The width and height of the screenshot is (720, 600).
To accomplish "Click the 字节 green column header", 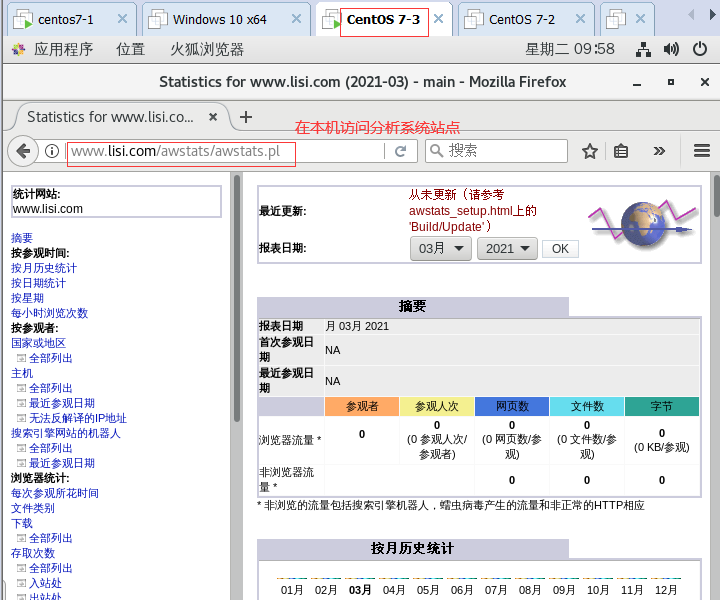I will point(662,406).
